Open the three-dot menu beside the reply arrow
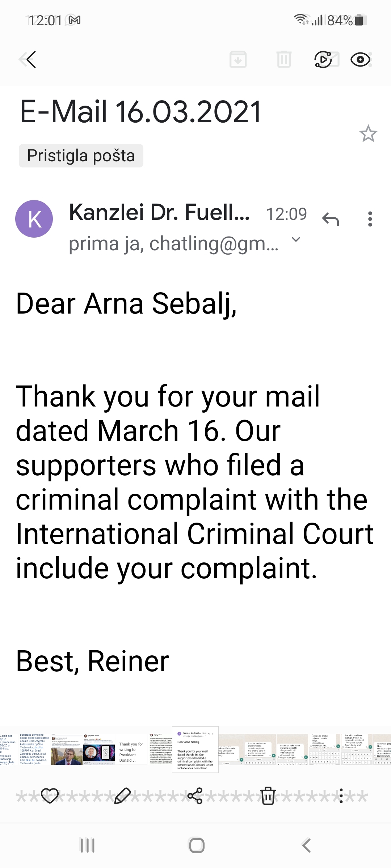 tap(370, 219)
